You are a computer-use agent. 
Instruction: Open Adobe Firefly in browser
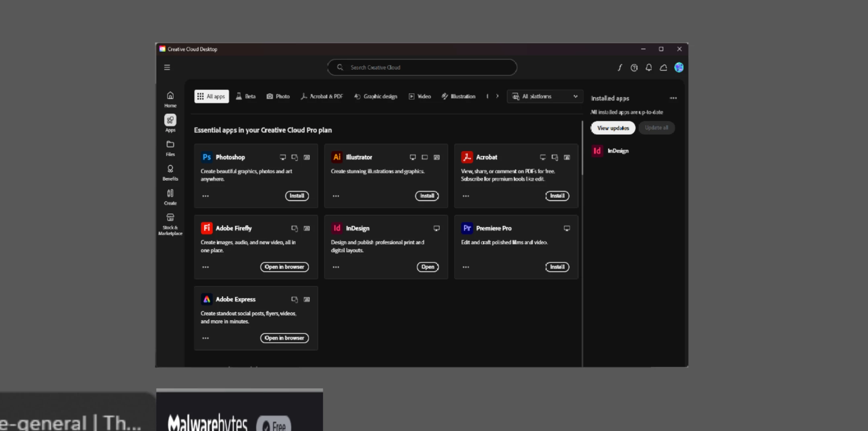coord(285,267)
